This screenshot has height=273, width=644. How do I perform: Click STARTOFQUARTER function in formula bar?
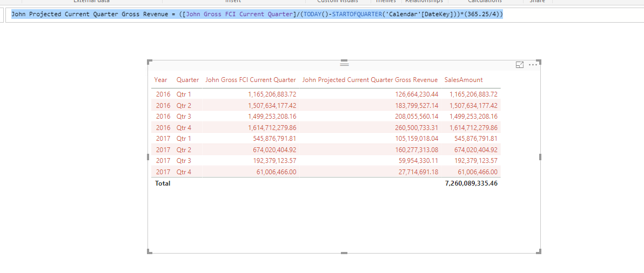[x=357, y=15]
